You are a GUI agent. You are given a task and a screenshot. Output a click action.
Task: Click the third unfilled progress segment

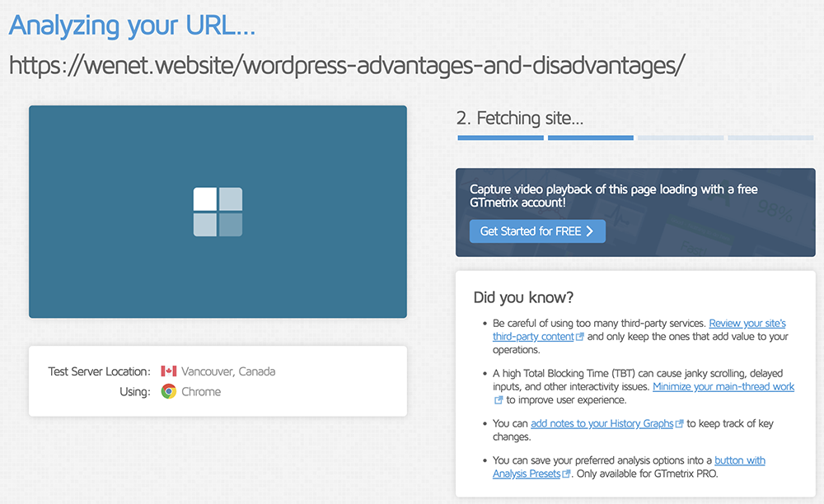point(681,138)
